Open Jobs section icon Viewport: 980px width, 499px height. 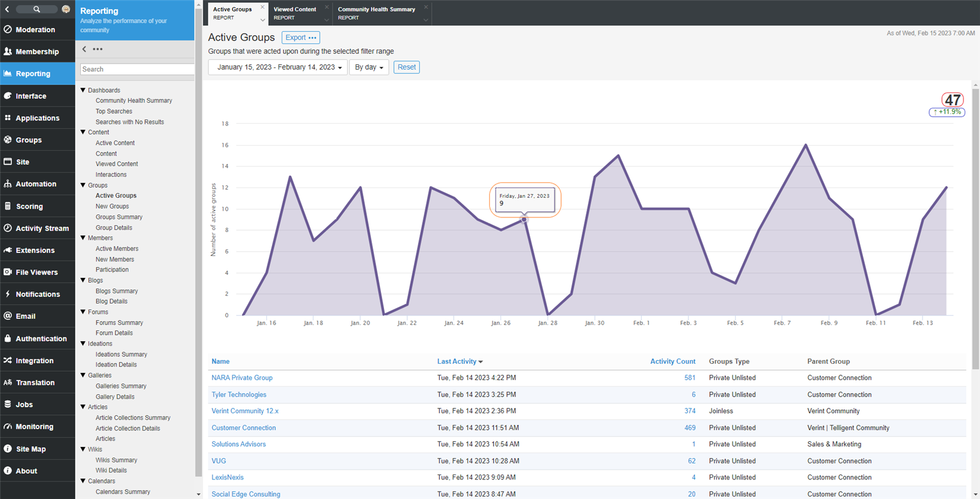click(x=8, y=404)
